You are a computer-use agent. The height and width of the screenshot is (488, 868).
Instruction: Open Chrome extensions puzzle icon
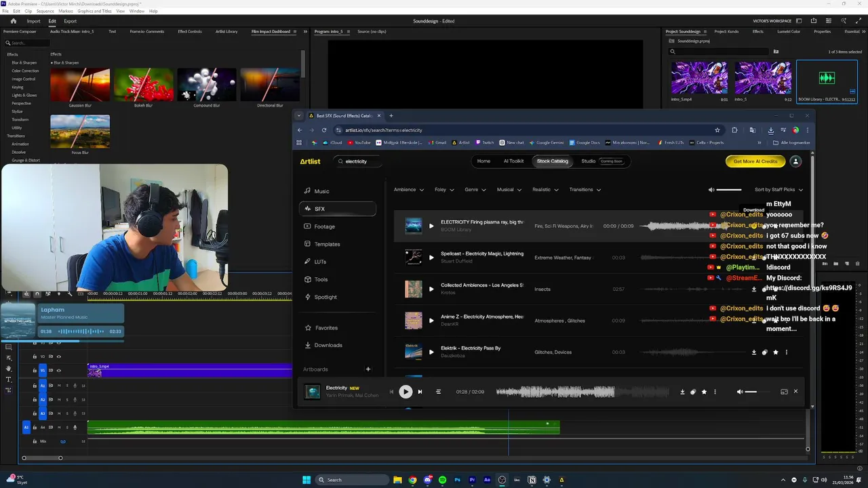click(x=734, y=130)
